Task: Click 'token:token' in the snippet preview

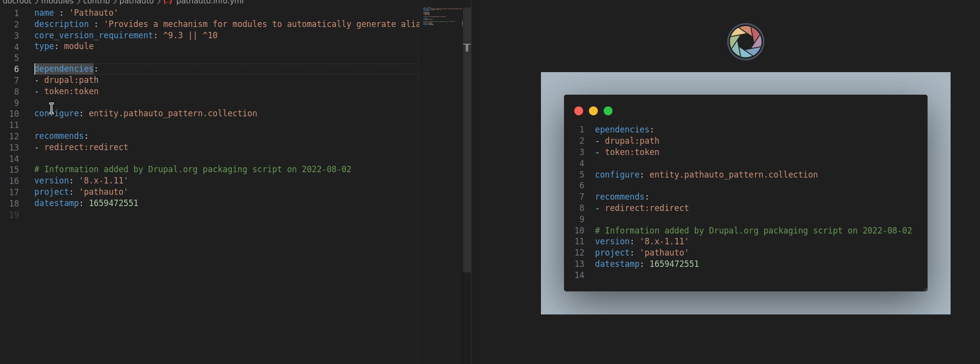Action: (x=632, y=152)
